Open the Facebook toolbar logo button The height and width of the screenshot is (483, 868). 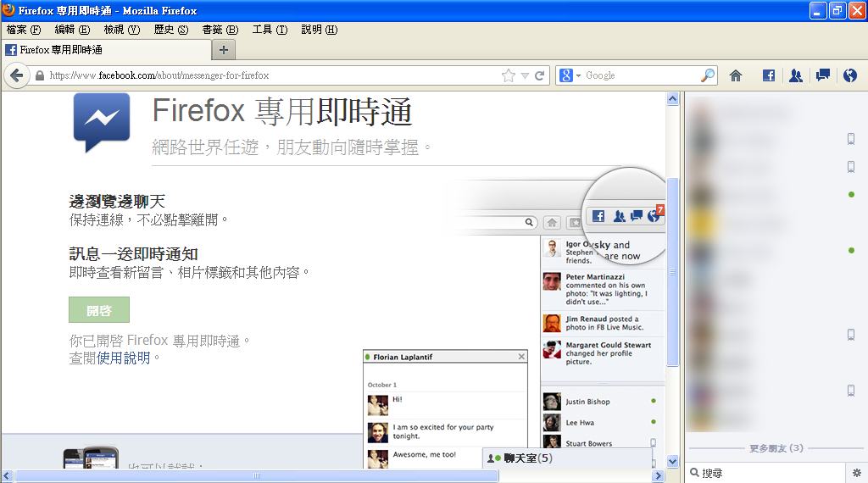768,75
